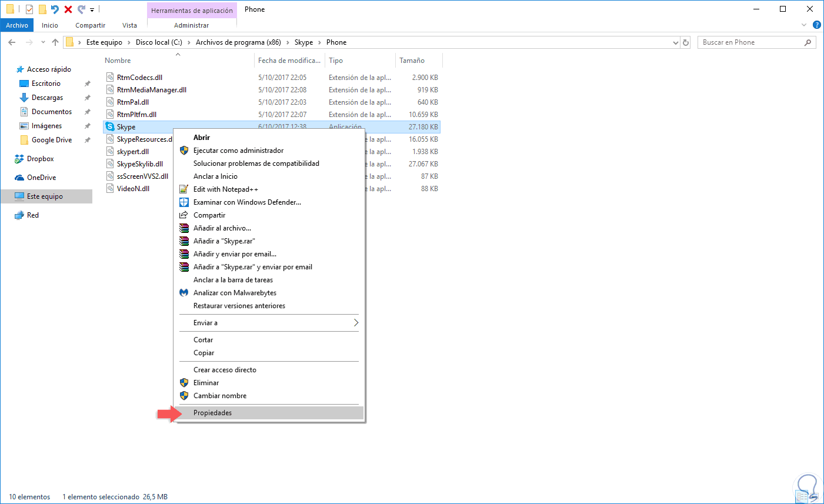Open Google Drive folder in sidebar

click(x=52, y=140)
